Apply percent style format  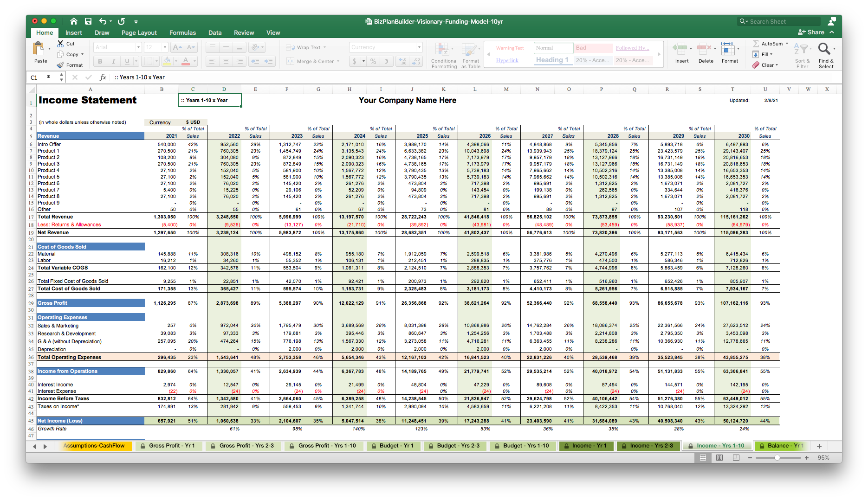373,61
